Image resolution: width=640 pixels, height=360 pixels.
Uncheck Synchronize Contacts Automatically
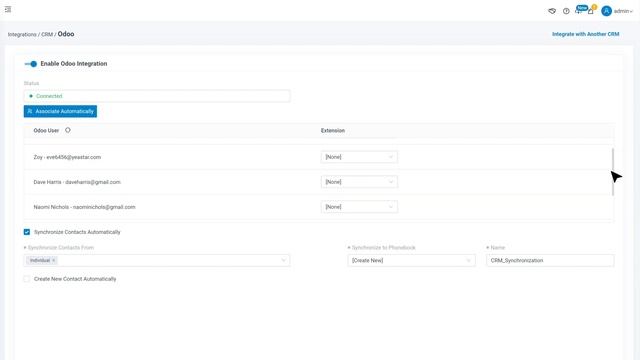[x=27, y=232]
